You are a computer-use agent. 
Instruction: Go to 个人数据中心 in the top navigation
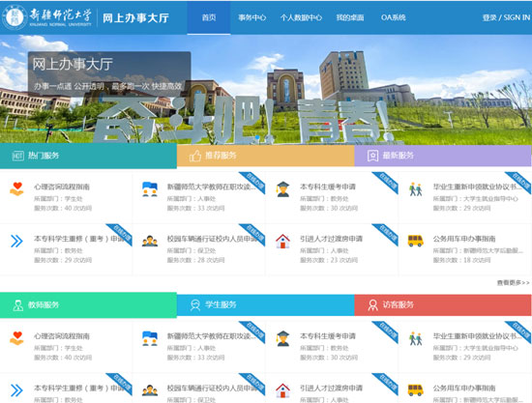pos(301,17)
